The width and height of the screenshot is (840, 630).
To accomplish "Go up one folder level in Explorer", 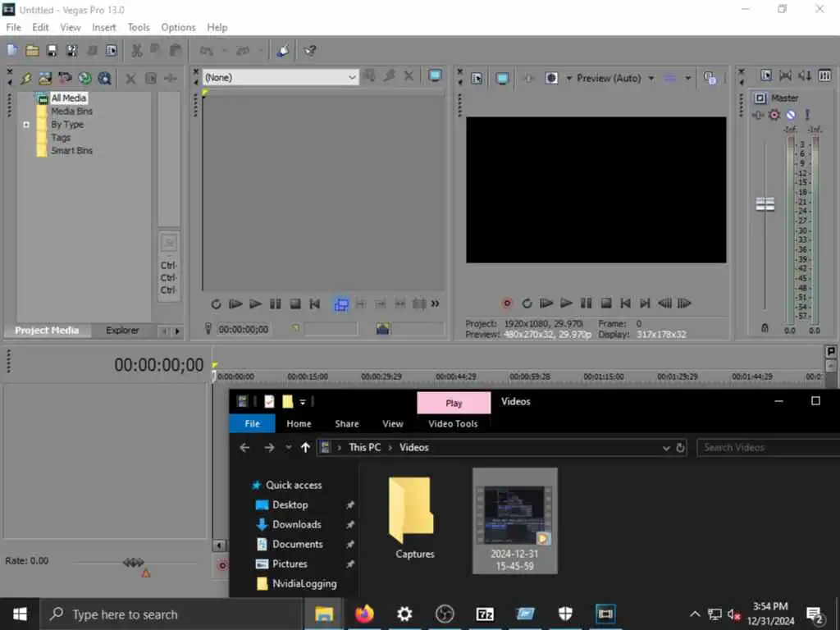I will pos(305,447).
